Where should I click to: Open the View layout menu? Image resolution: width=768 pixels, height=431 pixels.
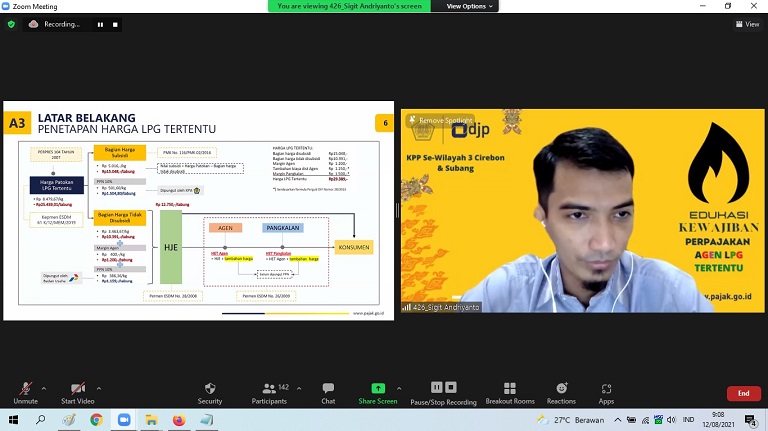[746, 24]
